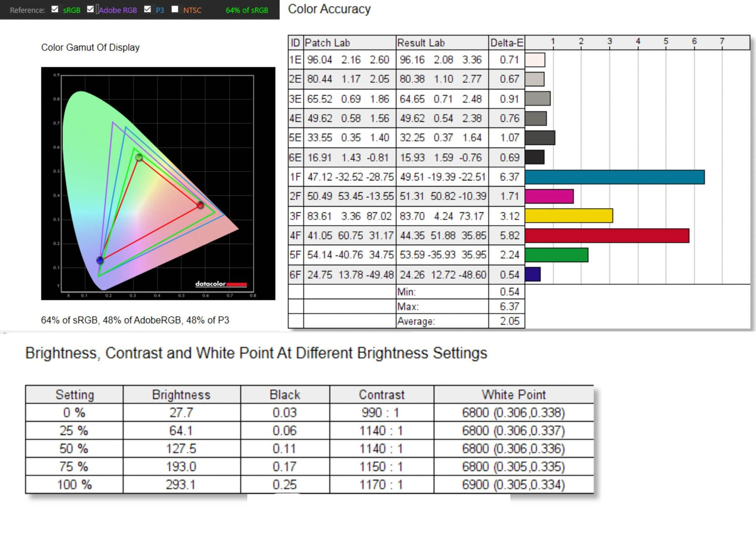
Task: Click the 64% of sRGB label in toolbar
Action: point(246,10)
